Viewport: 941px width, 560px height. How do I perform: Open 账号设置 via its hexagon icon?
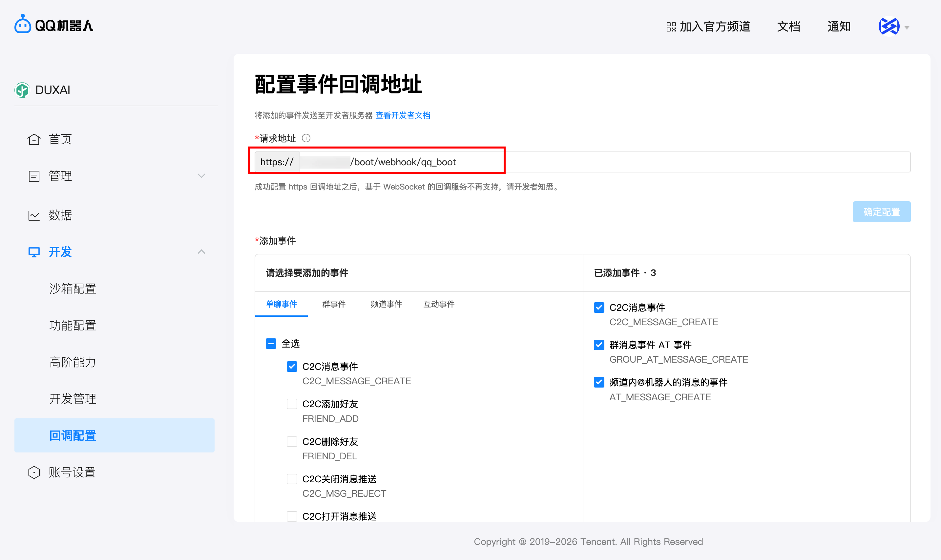point(34,472)
